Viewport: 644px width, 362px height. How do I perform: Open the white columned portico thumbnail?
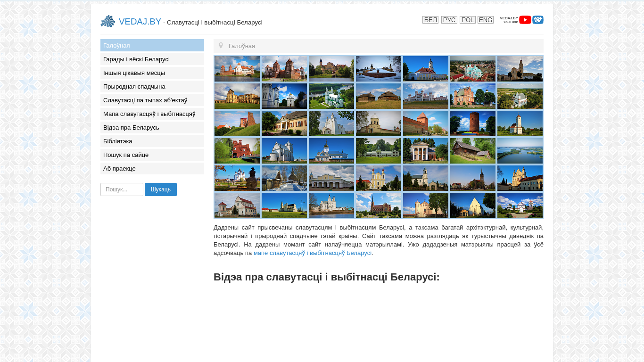(x=426, y=151)
